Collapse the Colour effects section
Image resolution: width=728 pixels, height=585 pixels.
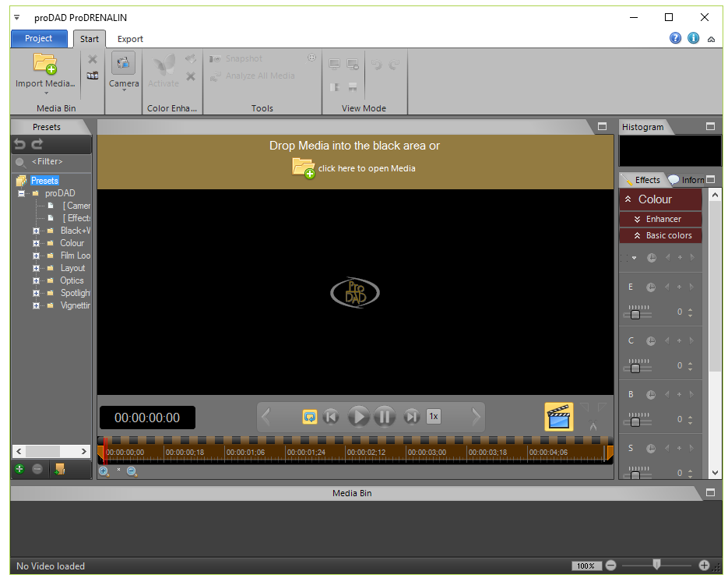(x=628, y=199)
